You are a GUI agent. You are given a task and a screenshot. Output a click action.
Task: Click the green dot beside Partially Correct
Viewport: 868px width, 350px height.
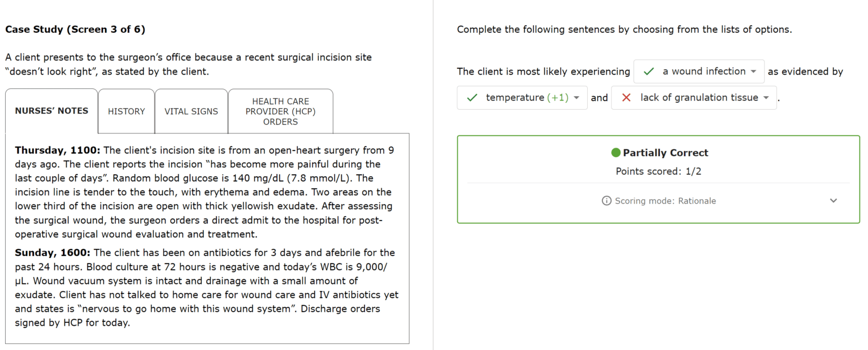[617, 152]
